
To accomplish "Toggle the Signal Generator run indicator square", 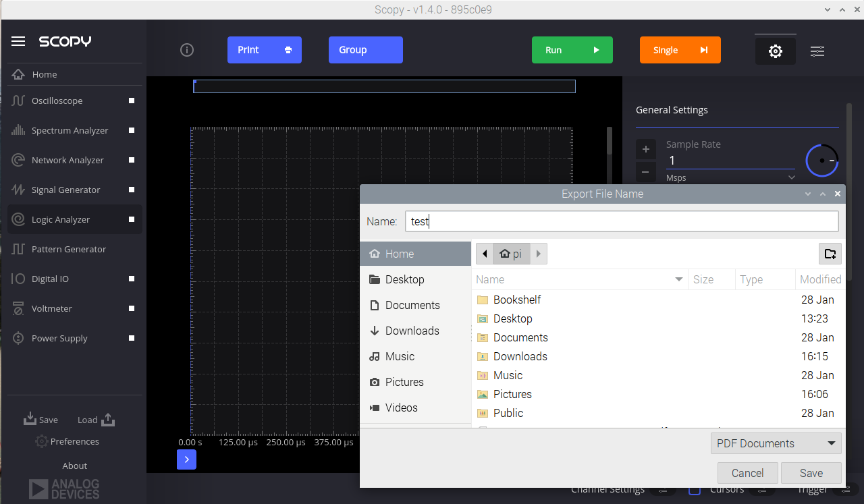I will coord(132,190).
